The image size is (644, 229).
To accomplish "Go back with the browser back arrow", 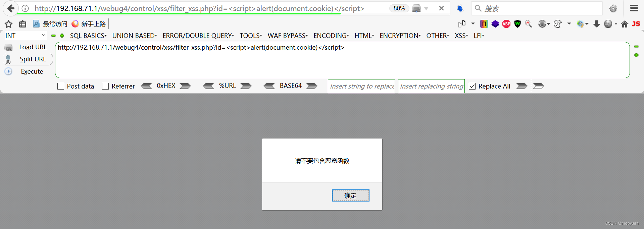I will pyautogui.click(x=11, y=8).
